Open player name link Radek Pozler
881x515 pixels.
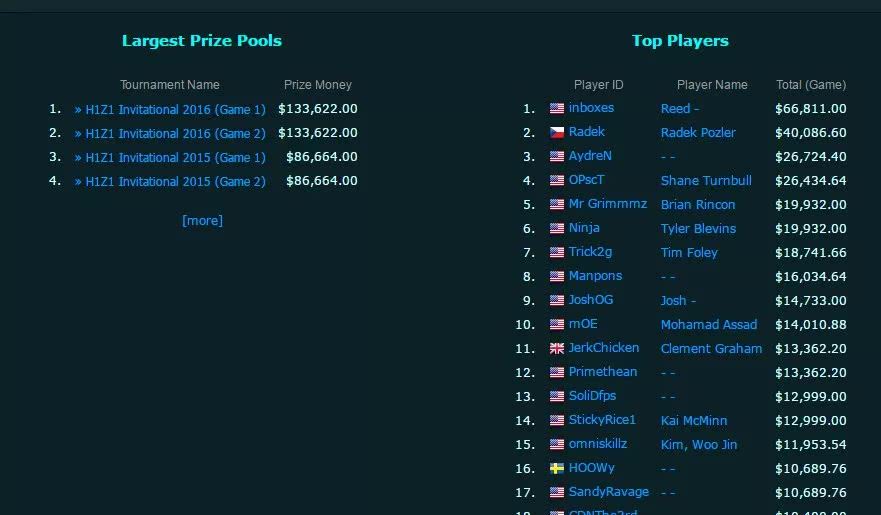(698, 133)
